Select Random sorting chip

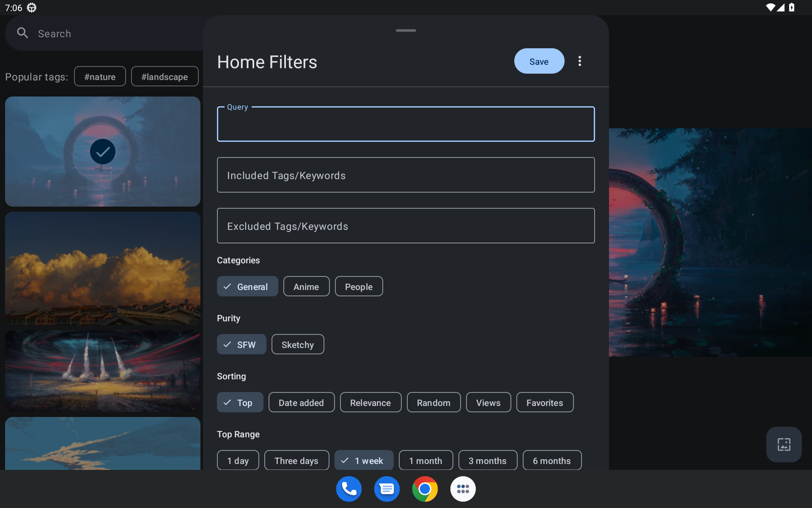[433, 403]
